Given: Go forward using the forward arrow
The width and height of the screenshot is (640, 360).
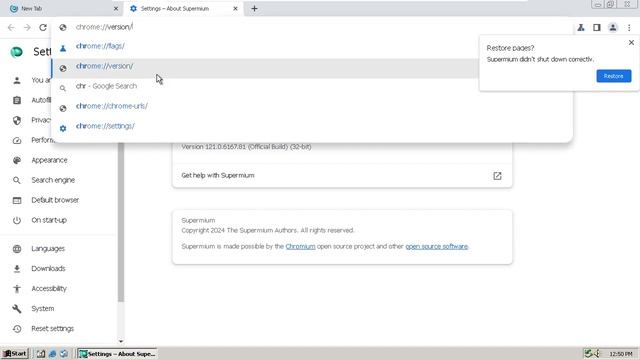Looking at the screenshot, I should click(27, 27).
